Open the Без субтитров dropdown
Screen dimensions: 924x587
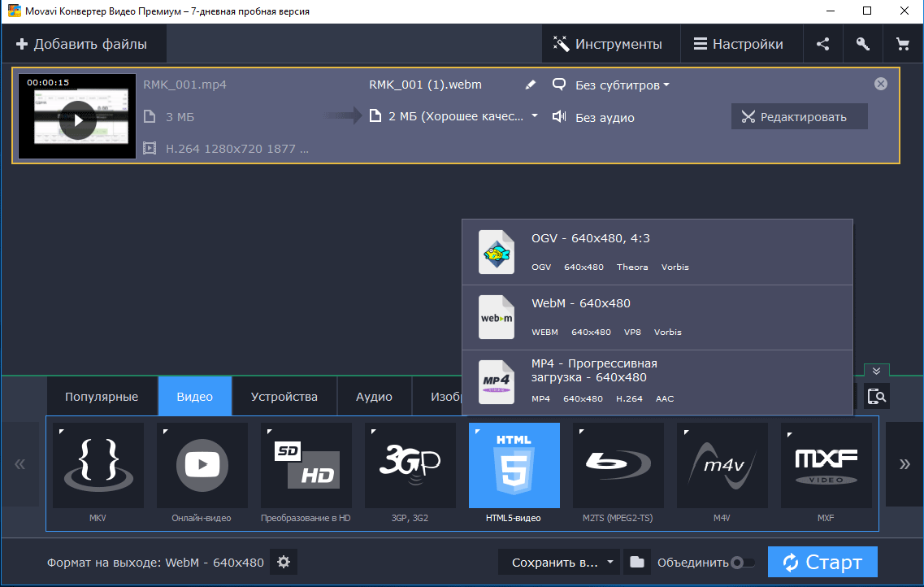click(x=623, y=85)
